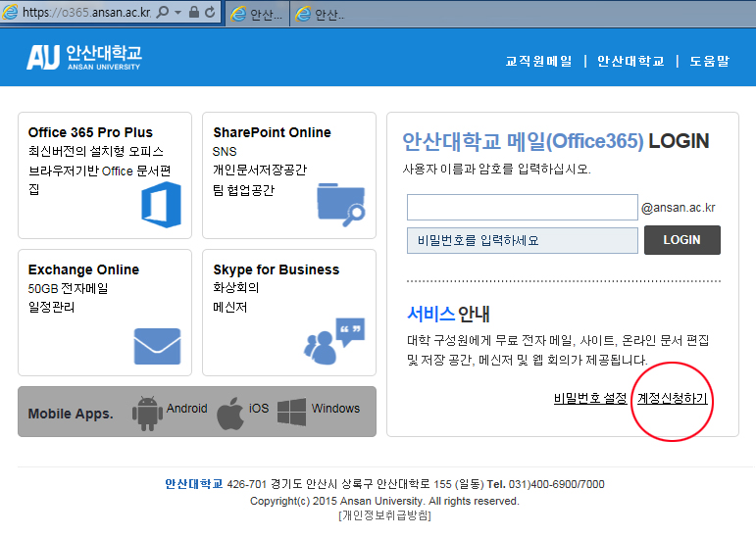Select the Windows logo icon

coord(292,412)
